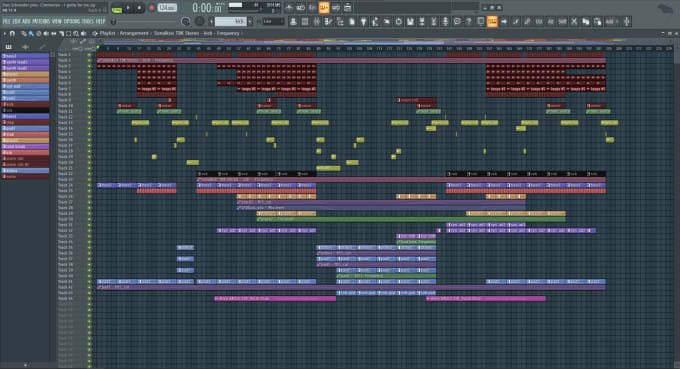Image resolution: width=680 pixels, height=369 pixels.
Task: Select the black kick pattern in picker
Action: pos(25,111)
